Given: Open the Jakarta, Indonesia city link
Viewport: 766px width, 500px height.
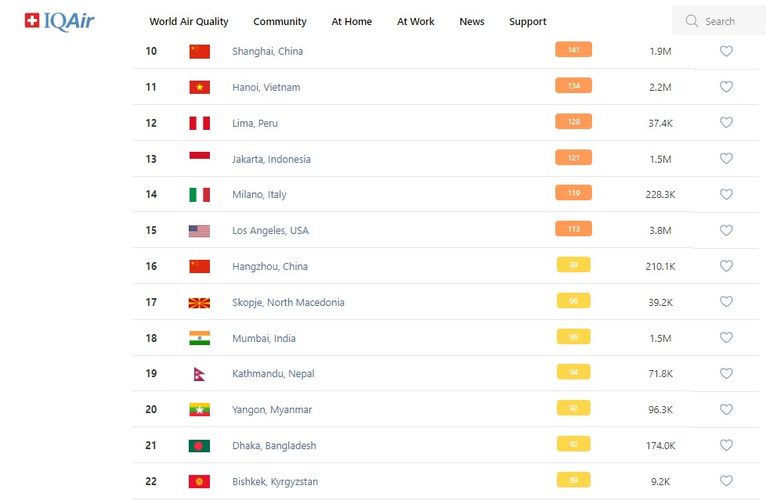Looking at the screenshot, I should 271,159.
